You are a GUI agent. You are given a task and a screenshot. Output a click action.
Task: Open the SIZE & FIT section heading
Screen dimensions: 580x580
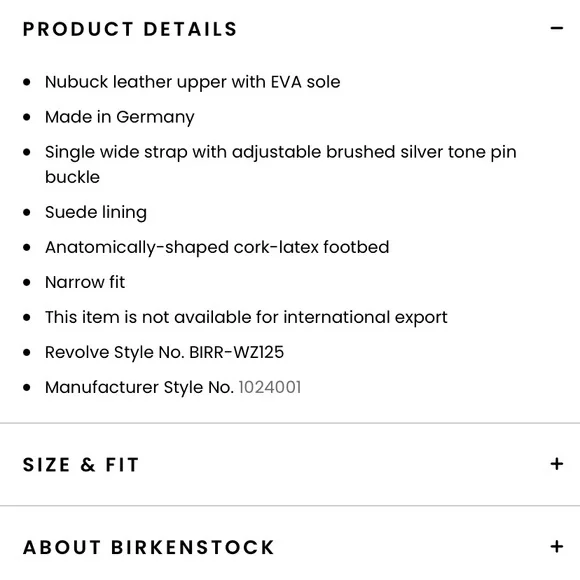tap(81, 465)
